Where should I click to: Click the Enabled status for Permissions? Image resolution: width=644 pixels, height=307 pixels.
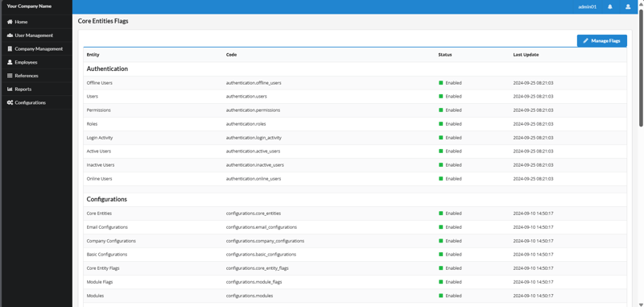tap(453, 110)
